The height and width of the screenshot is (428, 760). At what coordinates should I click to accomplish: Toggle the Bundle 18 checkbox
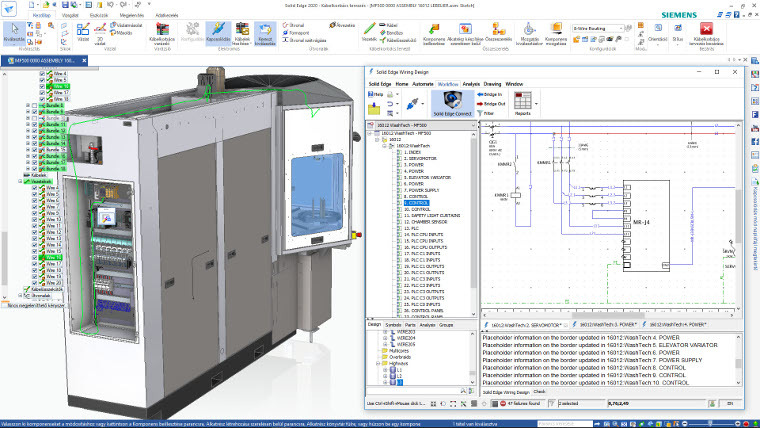[x=34, y=169]
